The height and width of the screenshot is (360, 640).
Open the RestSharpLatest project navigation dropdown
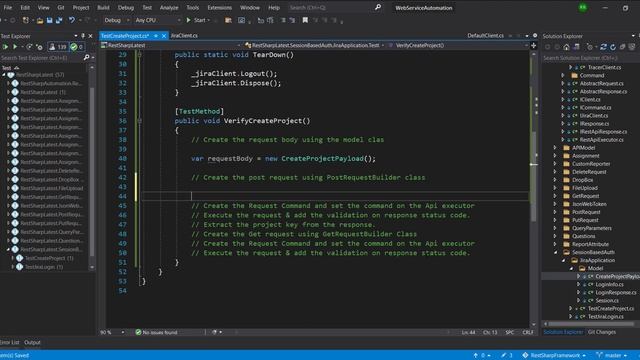171,45
